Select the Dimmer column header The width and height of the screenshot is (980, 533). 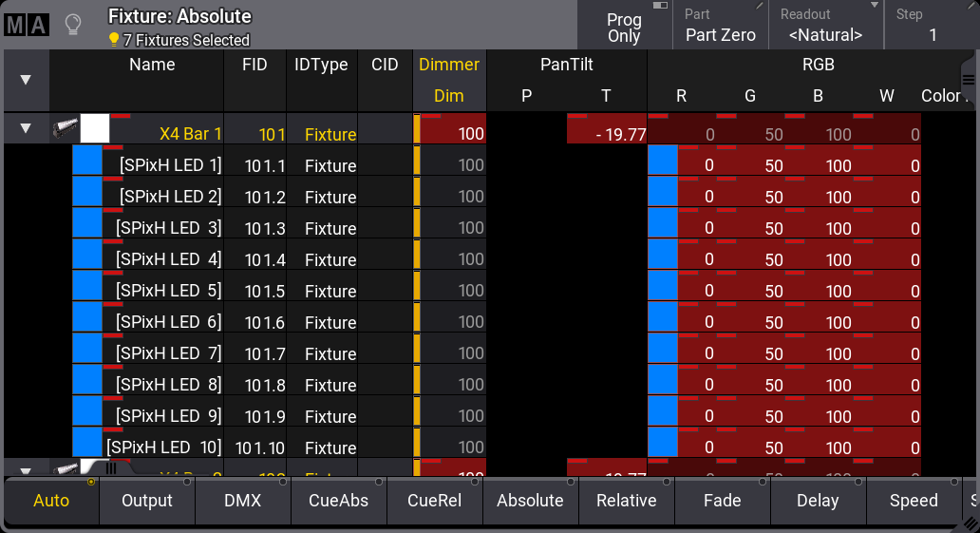[449, 66]
